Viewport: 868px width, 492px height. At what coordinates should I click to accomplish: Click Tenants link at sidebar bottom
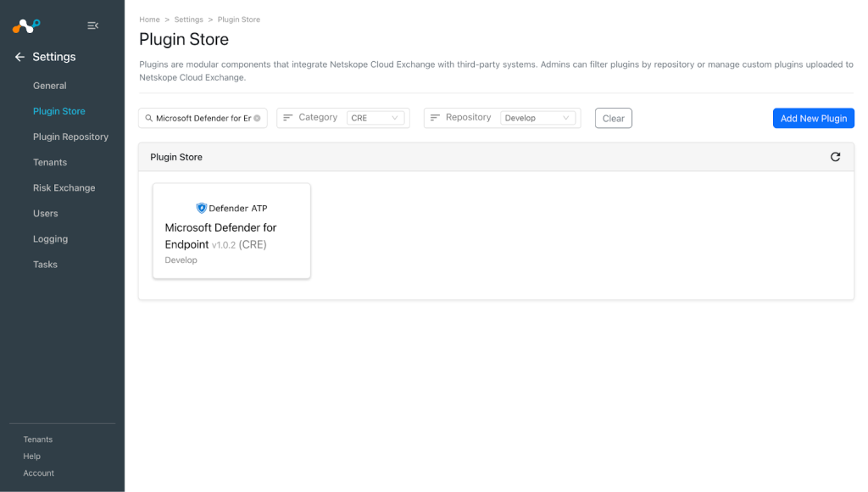coord(38,439)
